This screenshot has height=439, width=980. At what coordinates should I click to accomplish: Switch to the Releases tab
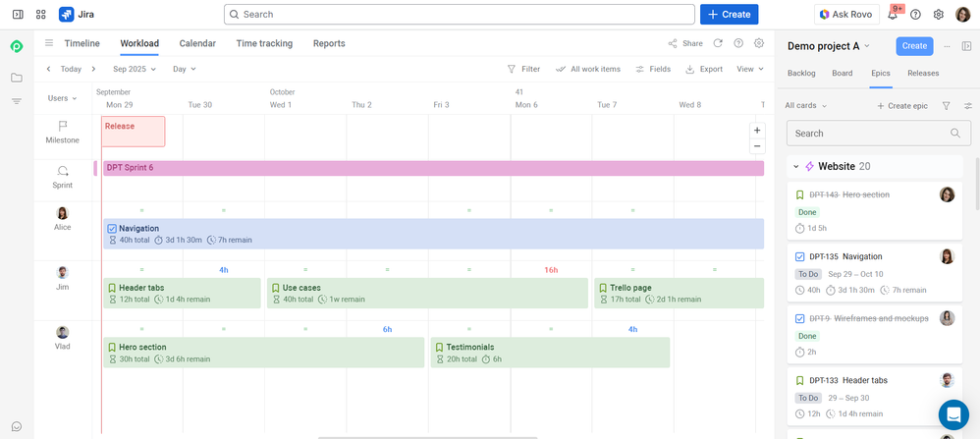[923, 73]
